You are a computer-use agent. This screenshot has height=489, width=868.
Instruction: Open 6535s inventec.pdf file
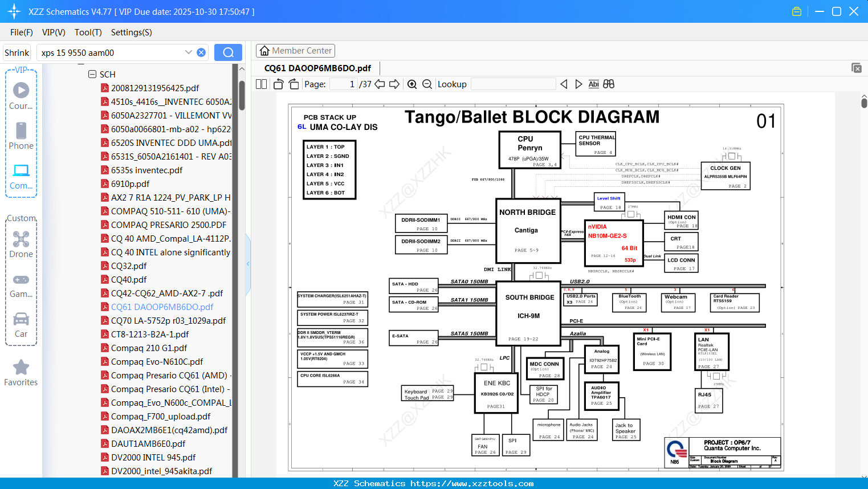tap(146, 170)
